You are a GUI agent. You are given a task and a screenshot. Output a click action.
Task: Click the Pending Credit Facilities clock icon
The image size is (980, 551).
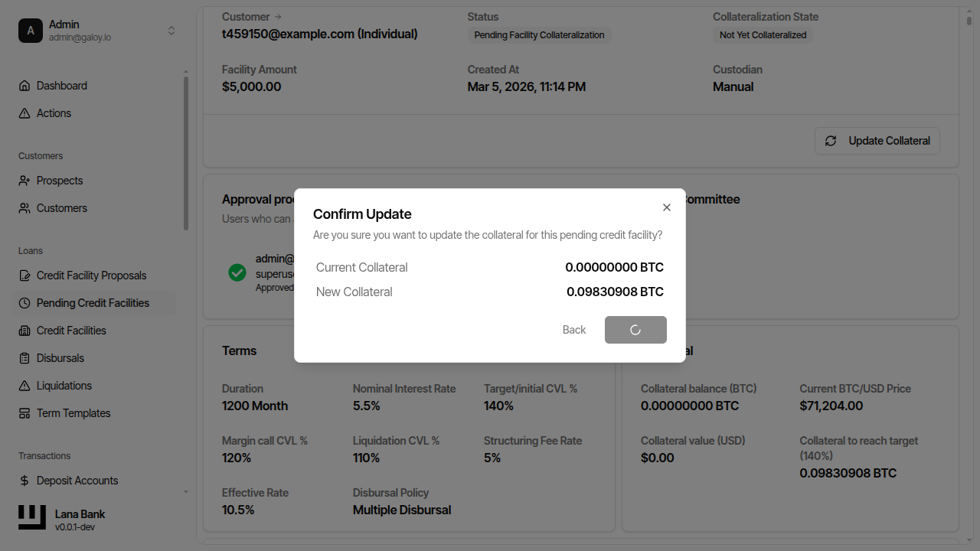point(24,302)
